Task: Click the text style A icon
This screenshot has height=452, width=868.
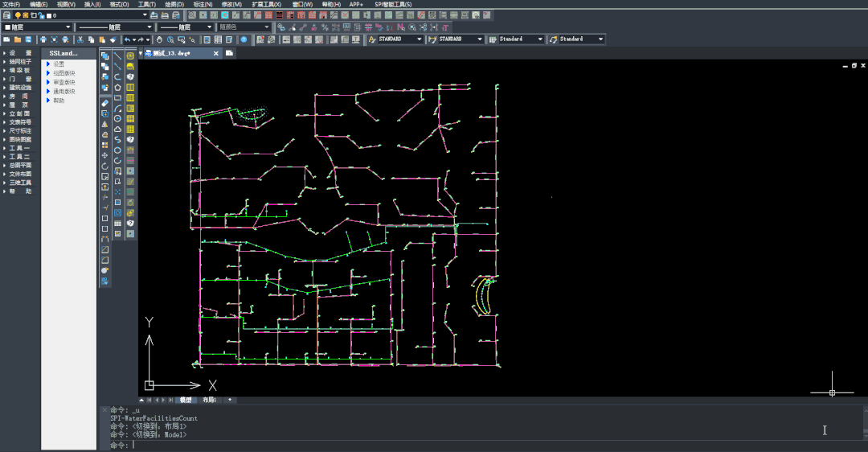Action: coord(372,39)
